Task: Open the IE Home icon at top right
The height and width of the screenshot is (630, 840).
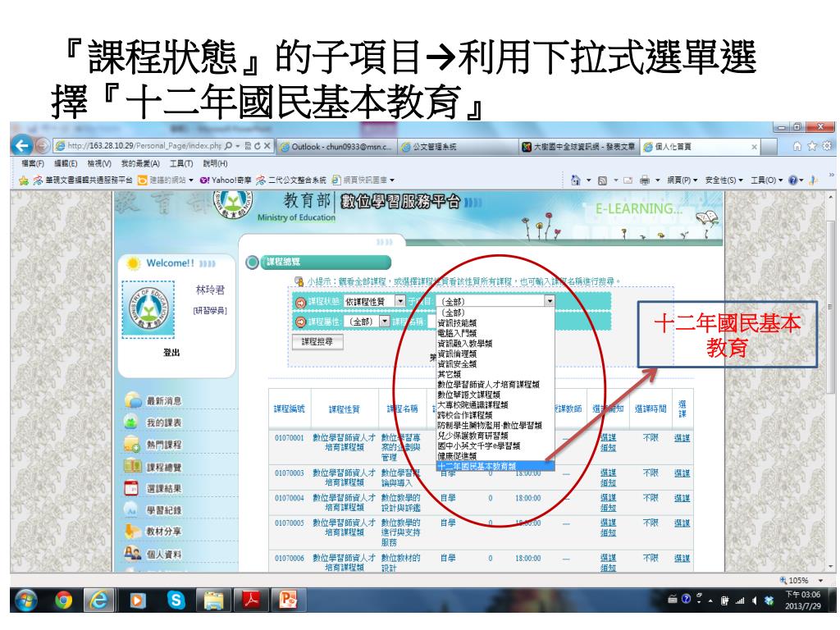Action: pos(797,146)
